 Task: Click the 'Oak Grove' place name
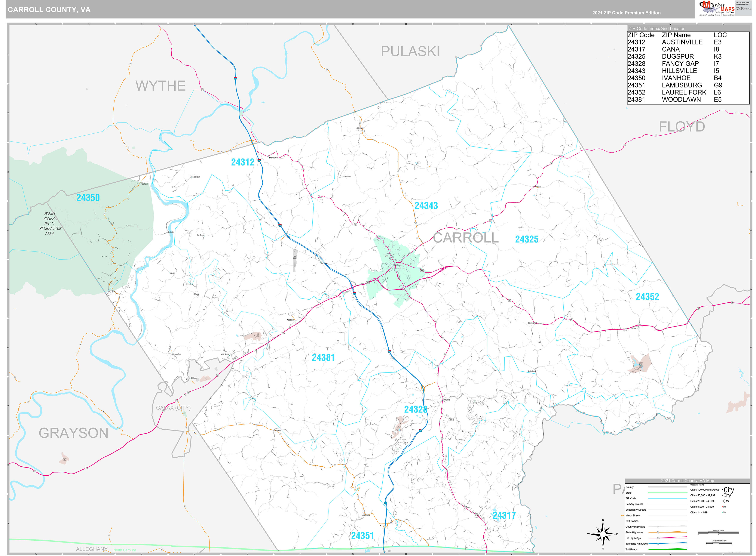click(200, 235)
